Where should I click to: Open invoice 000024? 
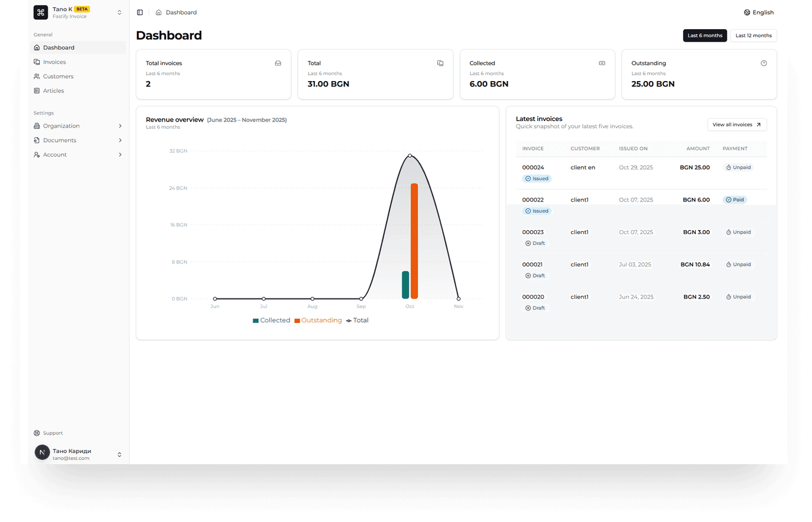click(x=533, y=167)
